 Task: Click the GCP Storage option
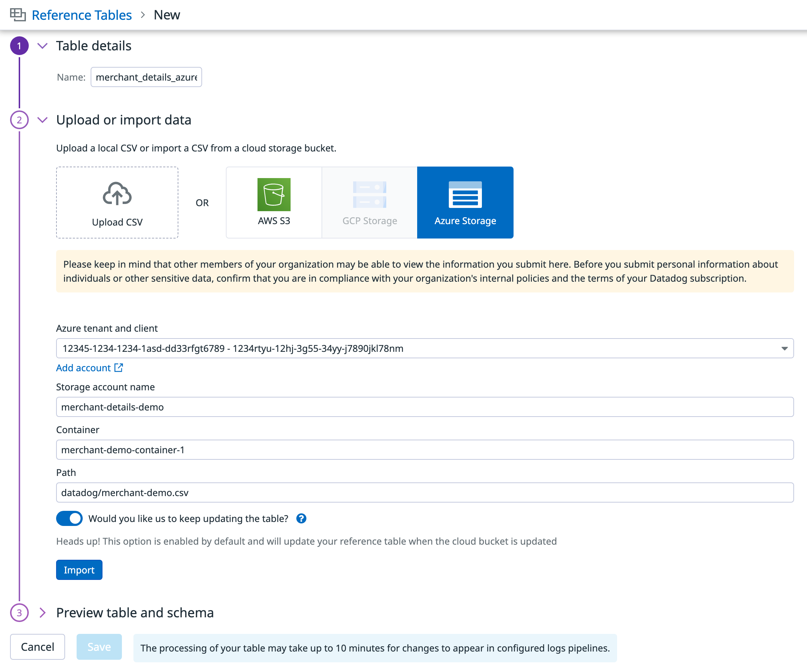(x=369, y=203)
